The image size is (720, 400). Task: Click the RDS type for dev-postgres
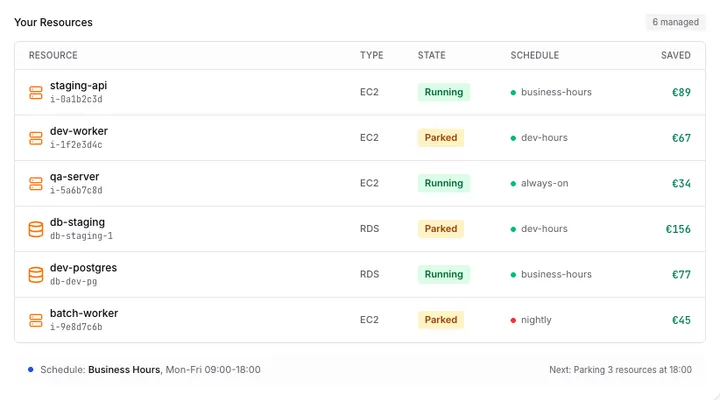[x=370, y=274]
